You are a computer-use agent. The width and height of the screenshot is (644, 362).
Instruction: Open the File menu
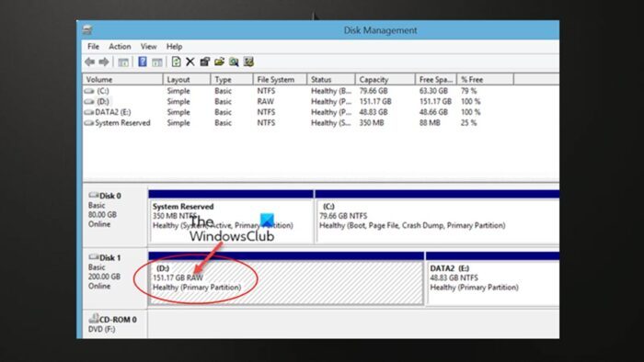click(93, 47)
